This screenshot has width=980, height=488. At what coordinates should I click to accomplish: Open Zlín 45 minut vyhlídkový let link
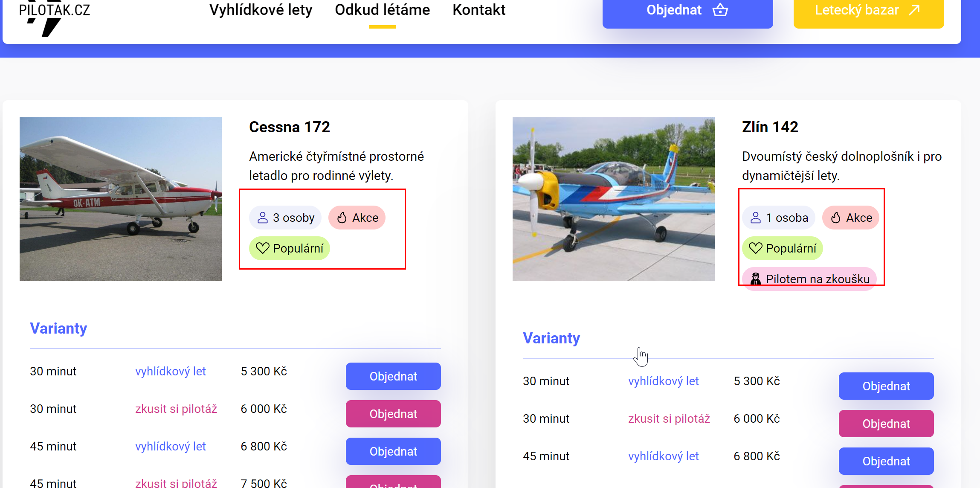[664, 456]
